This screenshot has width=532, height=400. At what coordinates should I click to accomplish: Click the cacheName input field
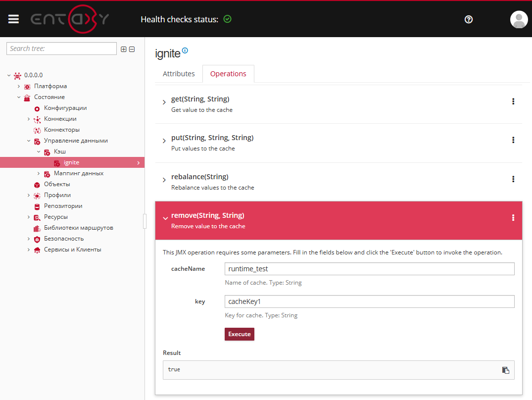369,269
